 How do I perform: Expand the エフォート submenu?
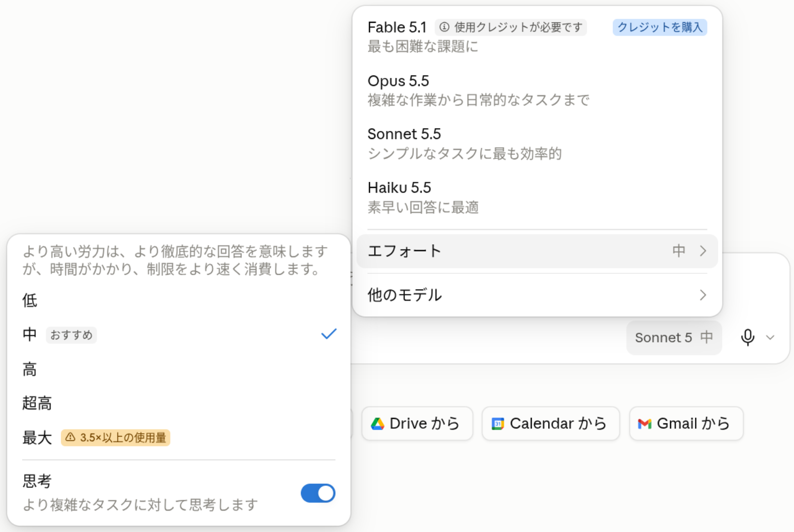537,251
